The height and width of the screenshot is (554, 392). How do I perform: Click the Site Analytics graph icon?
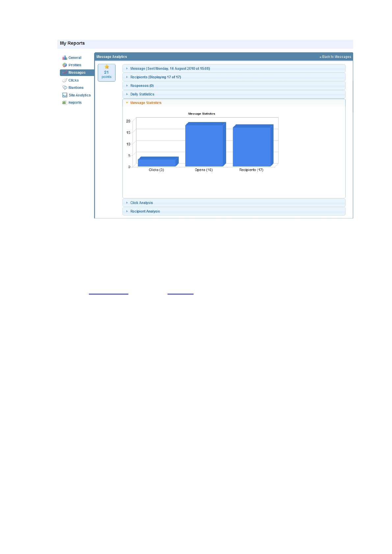[65, 95]
